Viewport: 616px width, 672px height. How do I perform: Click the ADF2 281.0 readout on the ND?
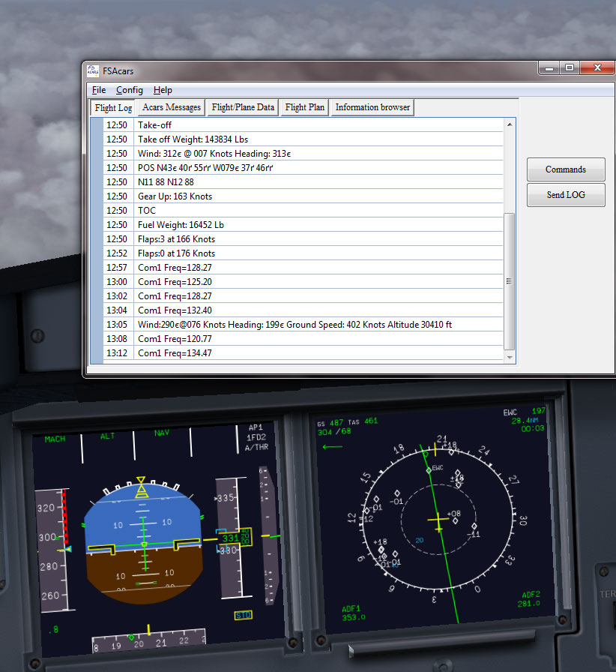tap(529, 599)
